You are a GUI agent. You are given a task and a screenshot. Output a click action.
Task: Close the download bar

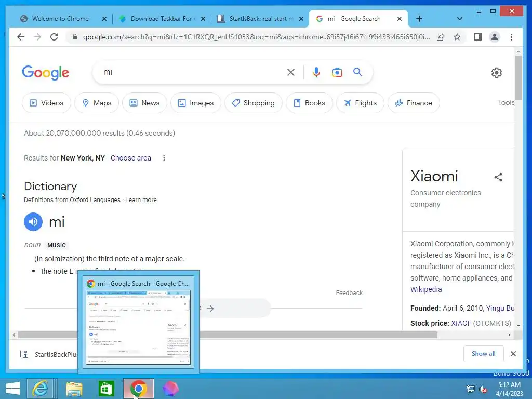pos(513,354)
